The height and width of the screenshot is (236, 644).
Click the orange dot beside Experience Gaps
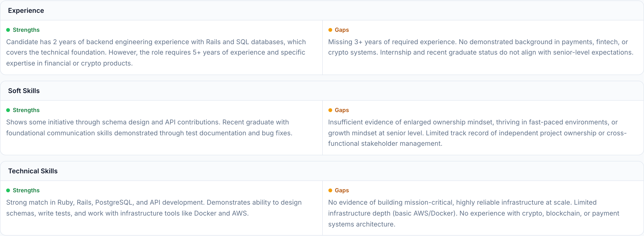pyautogui.click(x=330, y=30)
